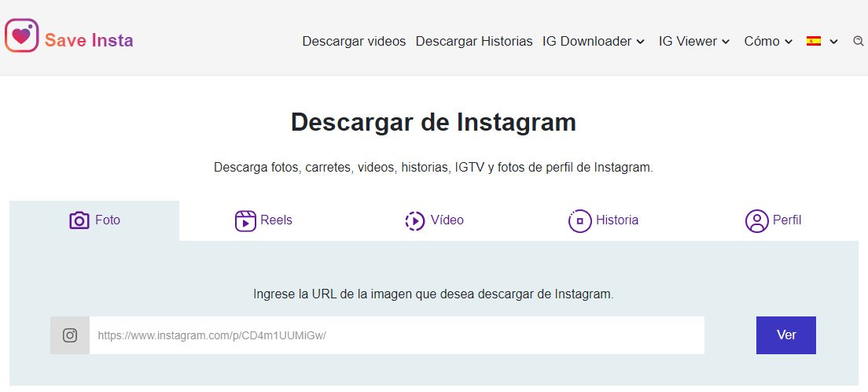Click the Historia circle icon
The image size is (868, 392).
(579, 220)
